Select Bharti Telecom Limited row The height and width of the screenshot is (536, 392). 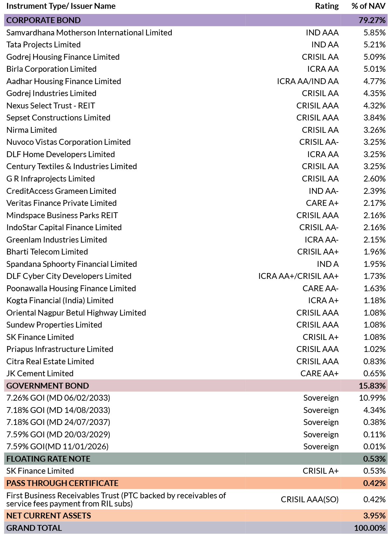[x=196, y=252]
